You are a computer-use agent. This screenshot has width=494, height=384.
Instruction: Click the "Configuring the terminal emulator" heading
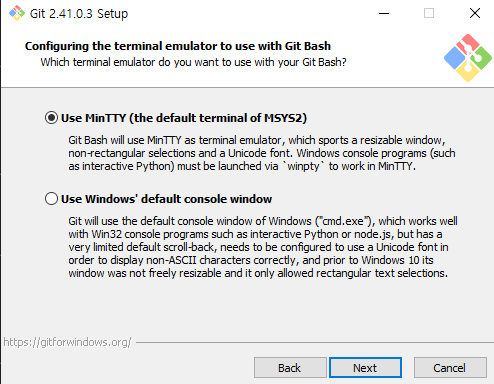(178, 46)
